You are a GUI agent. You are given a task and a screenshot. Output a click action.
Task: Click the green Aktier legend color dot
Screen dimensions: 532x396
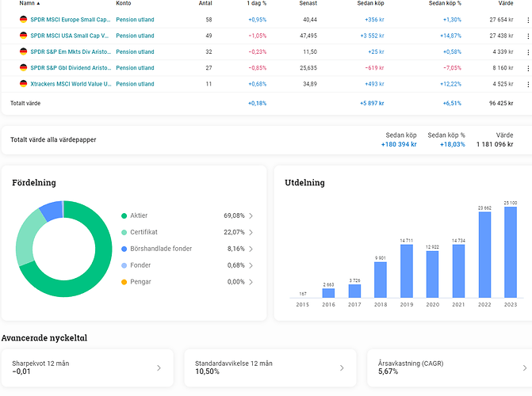coord(124,215)
